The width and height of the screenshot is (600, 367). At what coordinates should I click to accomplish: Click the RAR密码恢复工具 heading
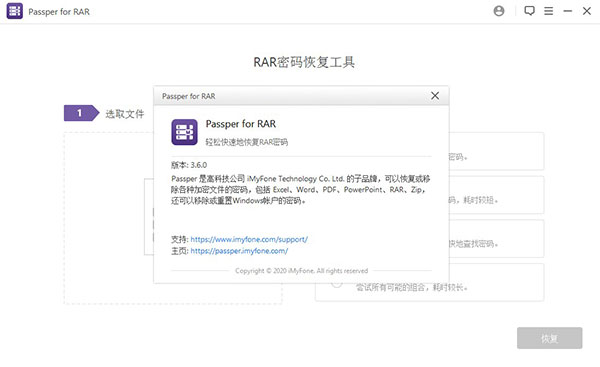coord(304,62)
